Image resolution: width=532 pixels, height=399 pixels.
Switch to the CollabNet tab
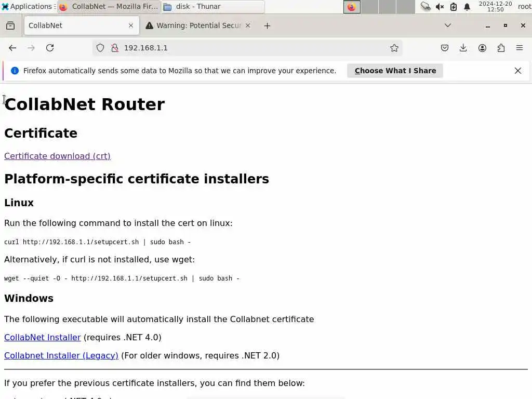(82, 25)
